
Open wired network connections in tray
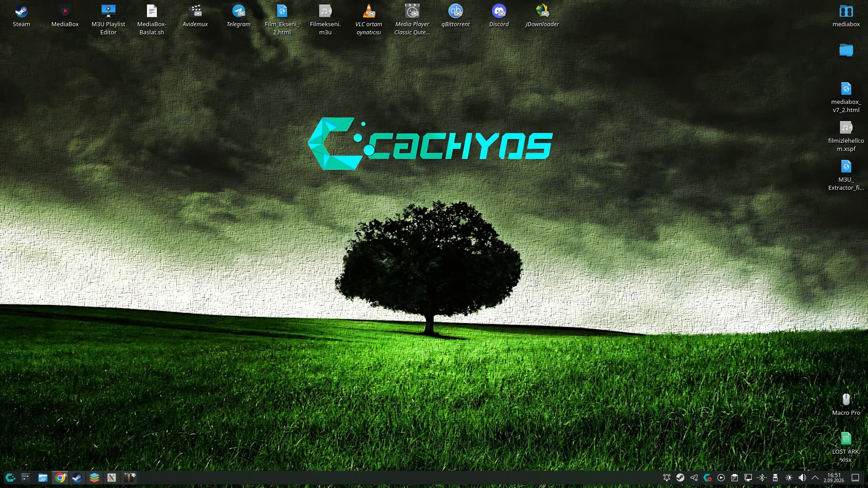(748, 478)
